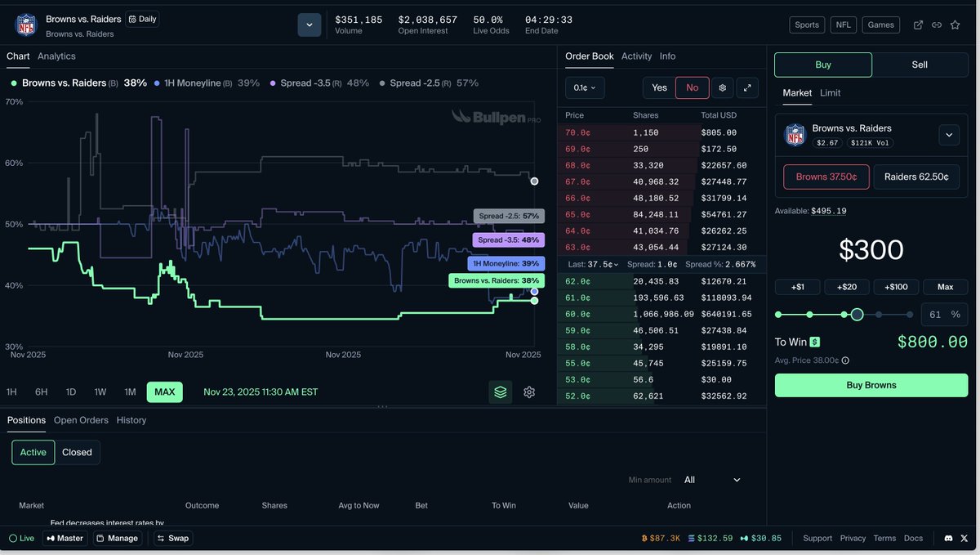The height and width of the screenshot is (555, 980).
Task: Click the 61 percent input field
Action: (x=944, y=315)
